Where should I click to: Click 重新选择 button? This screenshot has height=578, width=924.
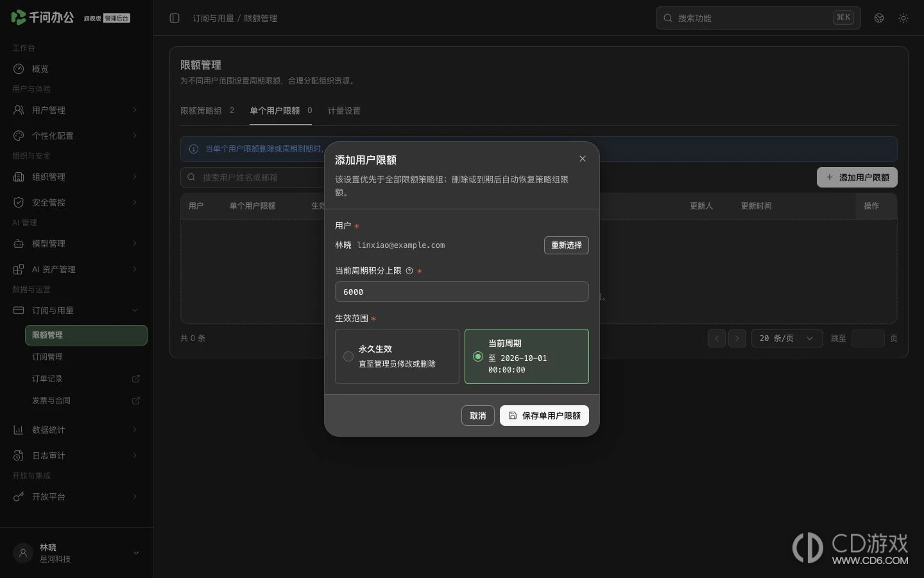[567, 245]
